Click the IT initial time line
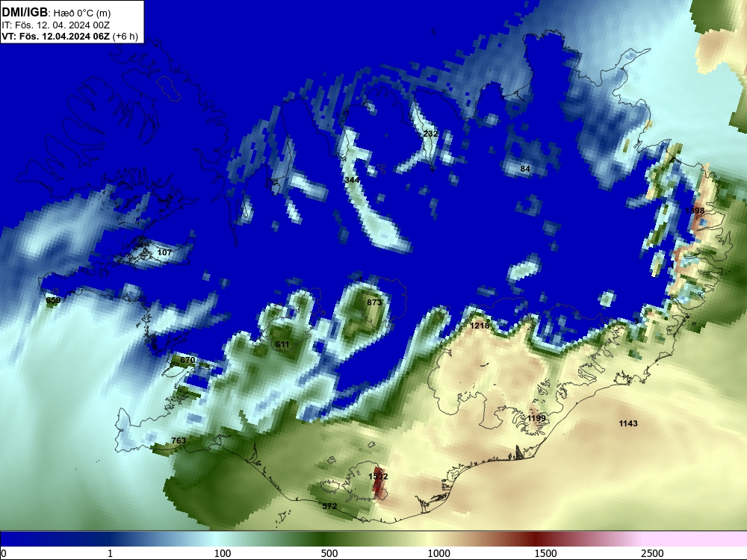Image resolution: width=747 pixels, height=560 pixels. [56, 25]
